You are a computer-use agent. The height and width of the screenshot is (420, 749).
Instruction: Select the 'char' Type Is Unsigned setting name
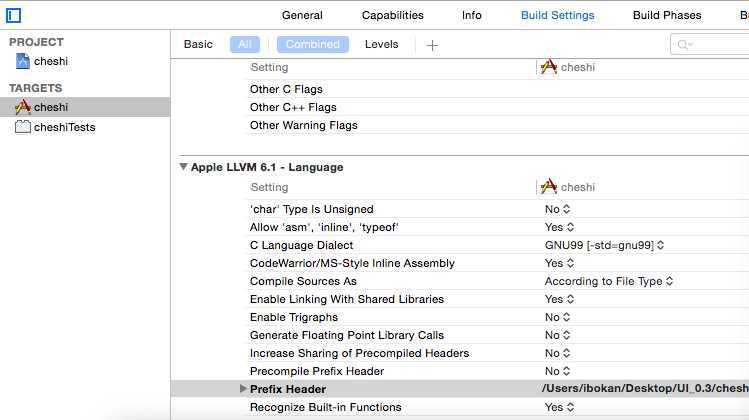coord(311,209)
